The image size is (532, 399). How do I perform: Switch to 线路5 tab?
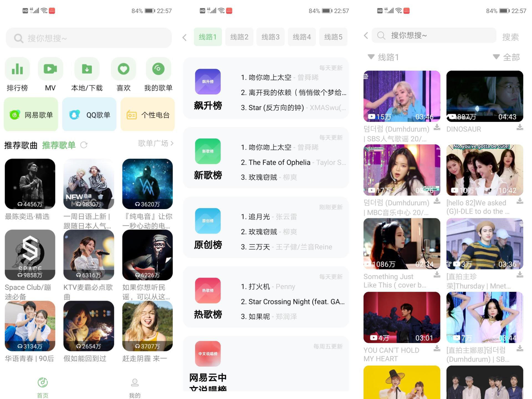click(x=333, y=37)
